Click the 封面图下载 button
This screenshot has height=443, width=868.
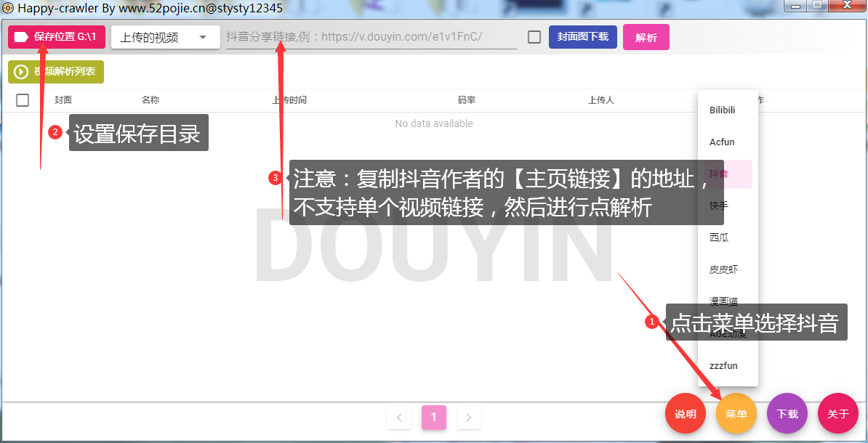[583, 37]
